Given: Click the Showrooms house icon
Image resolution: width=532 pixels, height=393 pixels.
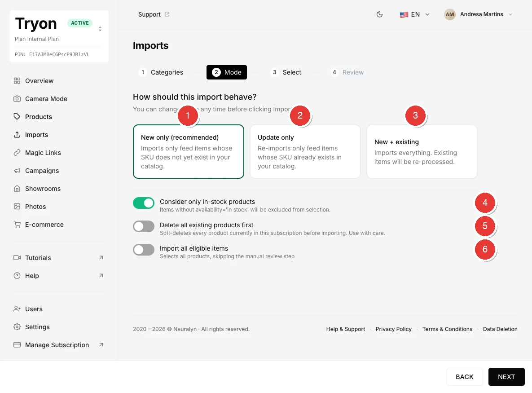Looking at the screenshot, I should pos(17,189).
